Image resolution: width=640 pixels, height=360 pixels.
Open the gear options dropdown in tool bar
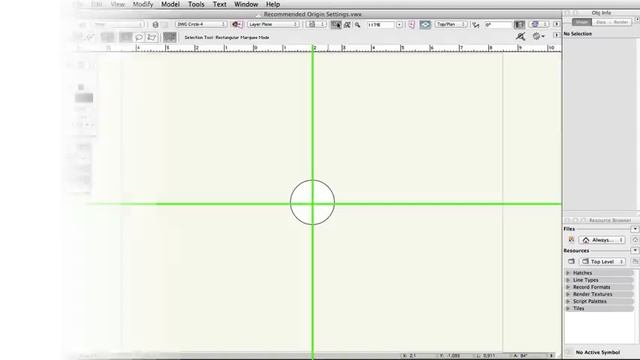tap(538, 36)
